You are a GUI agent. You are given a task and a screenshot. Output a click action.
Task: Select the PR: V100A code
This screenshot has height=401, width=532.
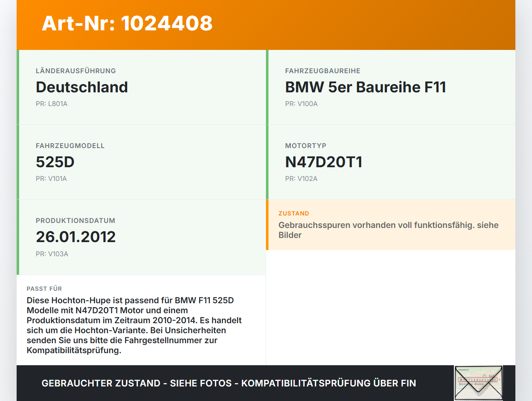pyautogui.click(x=301, y=104)
